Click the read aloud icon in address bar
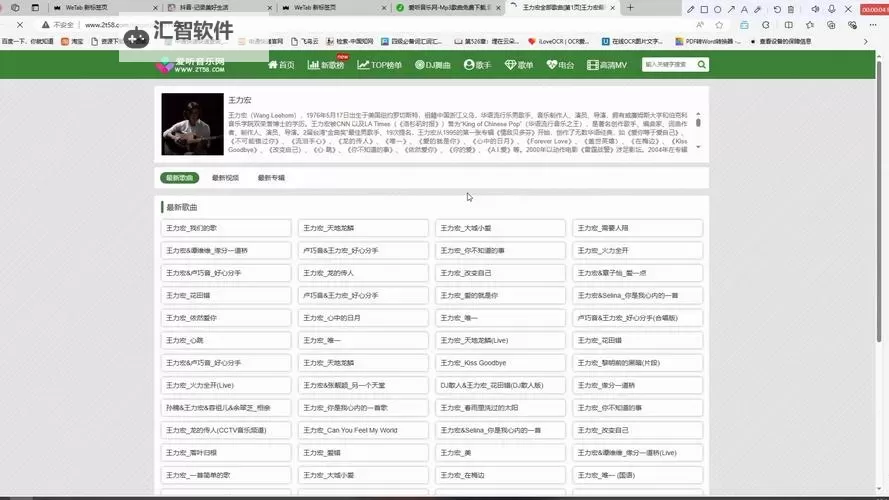 pyautogui.click(x=700, y=25)
